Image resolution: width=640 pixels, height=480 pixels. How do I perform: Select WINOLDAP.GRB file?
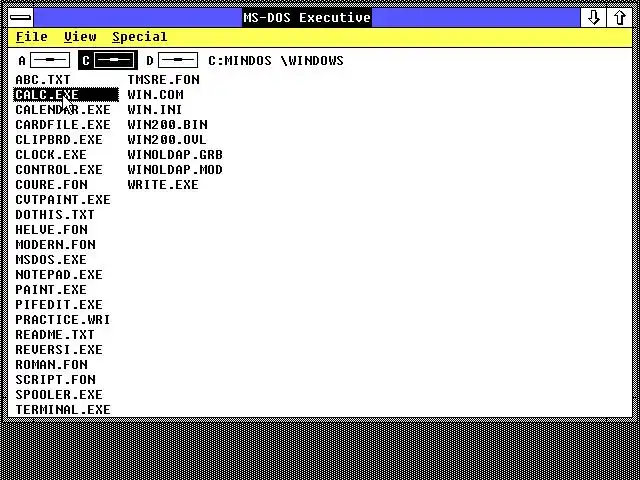pyautogui.click(x=175, y=155)
